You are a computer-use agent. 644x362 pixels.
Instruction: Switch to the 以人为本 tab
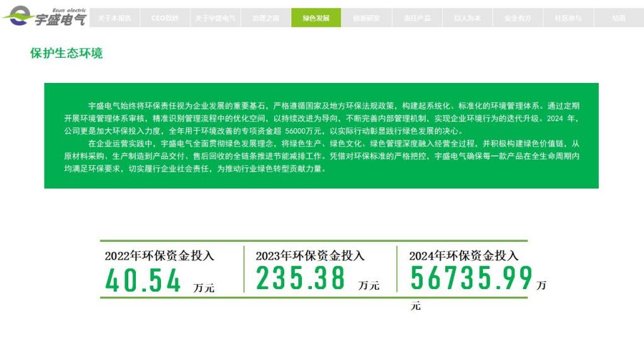pos(467,18)
